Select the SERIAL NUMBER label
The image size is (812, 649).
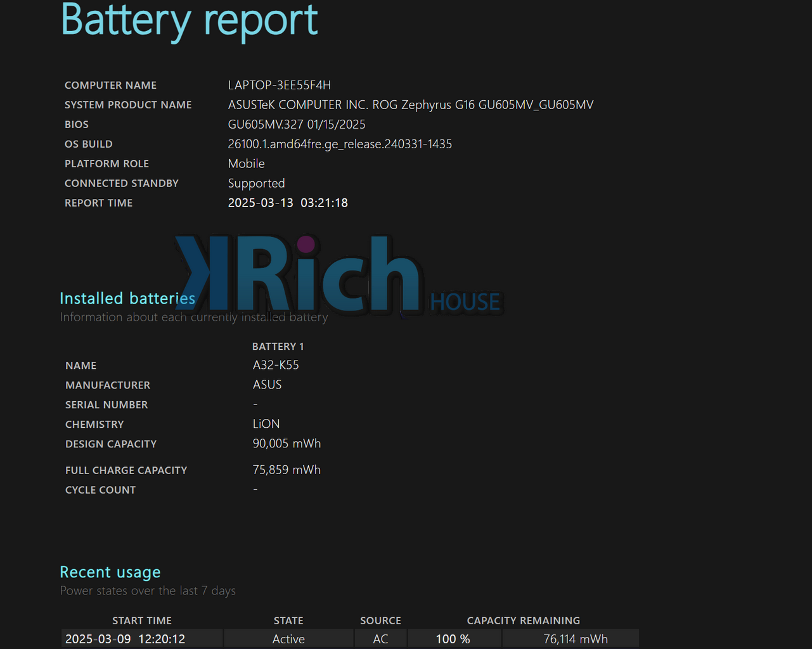(106, 405)
